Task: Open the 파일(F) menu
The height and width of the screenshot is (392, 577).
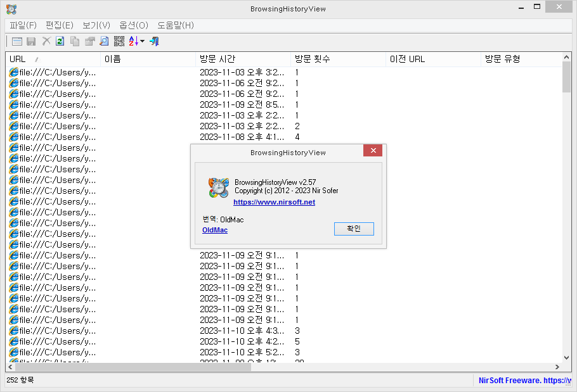Action: [x=23, y=25]
